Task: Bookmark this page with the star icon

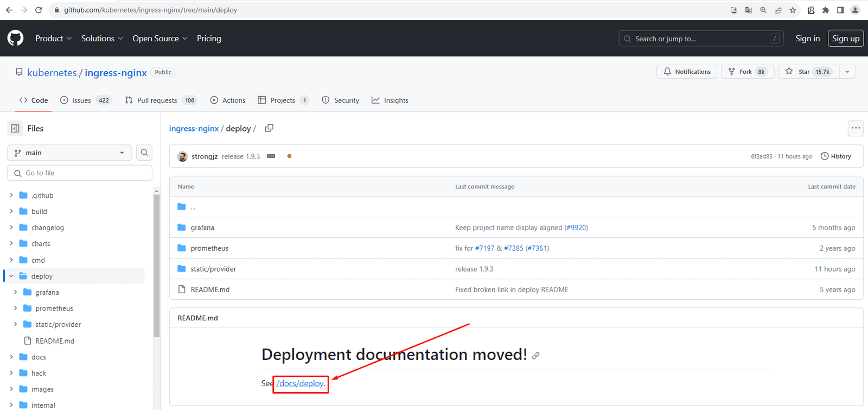Action: (793, 10)
